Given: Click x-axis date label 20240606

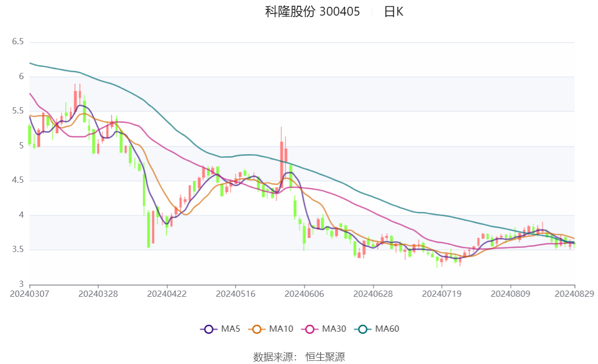Looking at the screenshot, I should click(304, 294).
